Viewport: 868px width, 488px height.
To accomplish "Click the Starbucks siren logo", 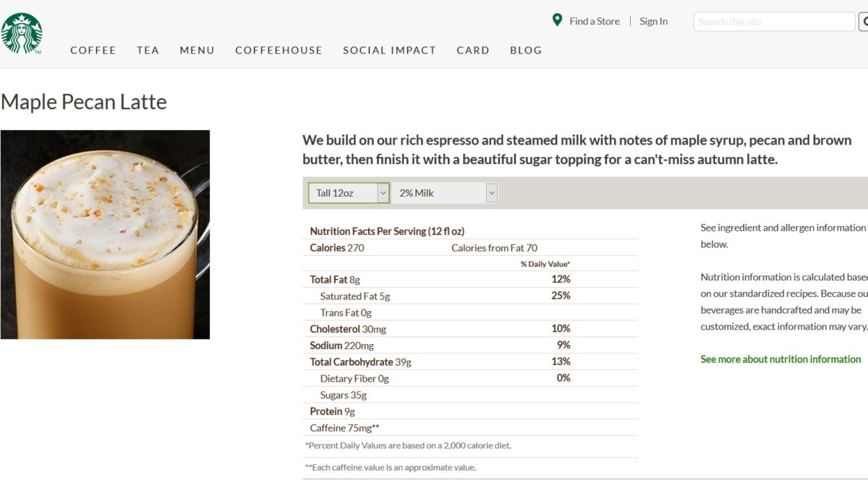I will [22, 33].
